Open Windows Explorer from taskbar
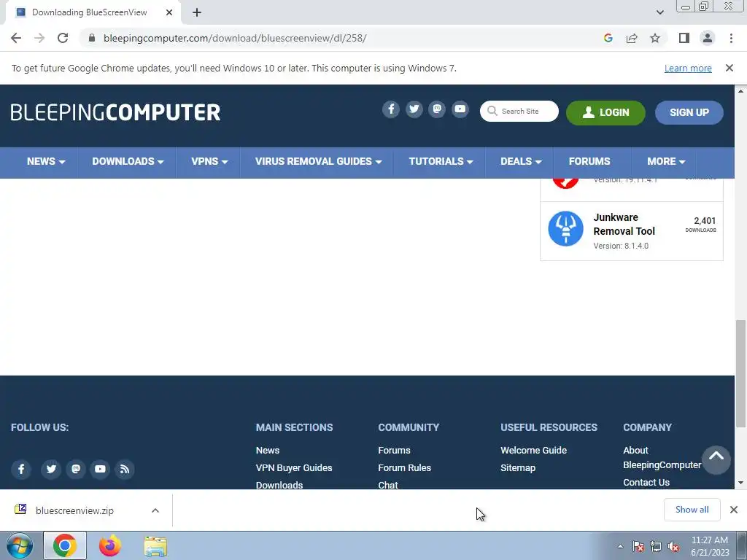Viewport: 747px width, 560px height. pos(155,546)
